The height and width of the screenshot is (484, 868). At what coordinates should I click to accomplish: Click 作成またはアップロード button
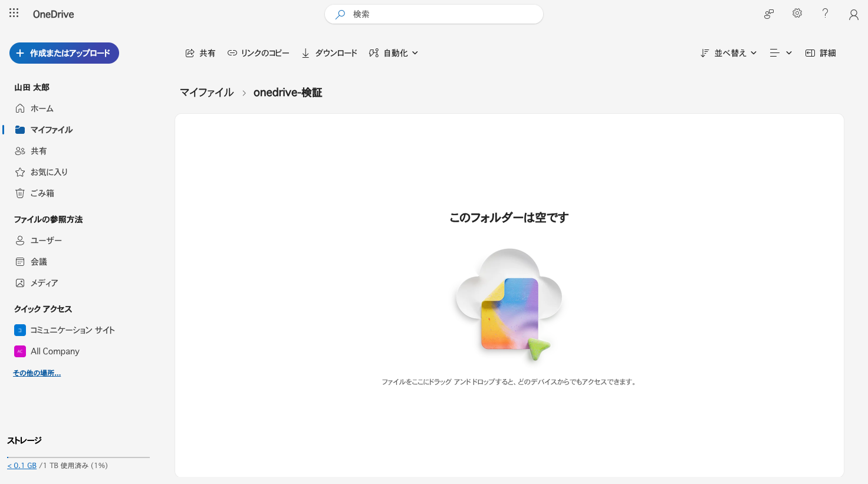tap(64, 53)
